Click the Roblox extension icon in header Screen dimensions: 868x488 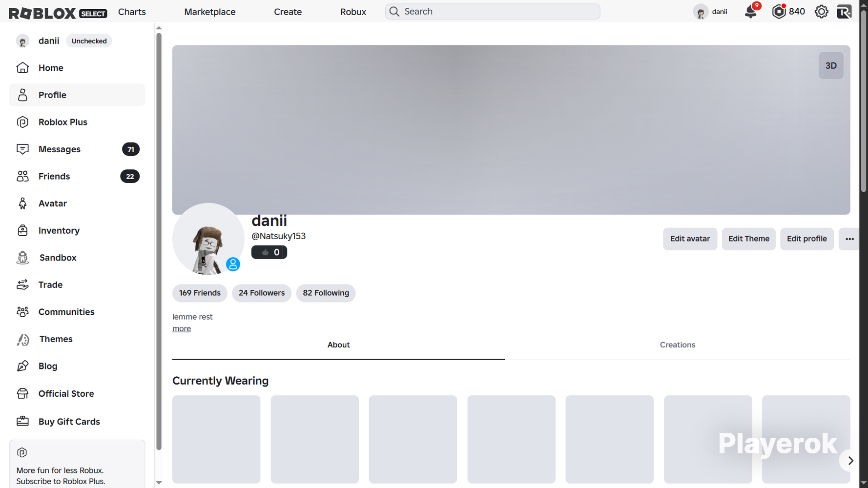coord(844,12)
